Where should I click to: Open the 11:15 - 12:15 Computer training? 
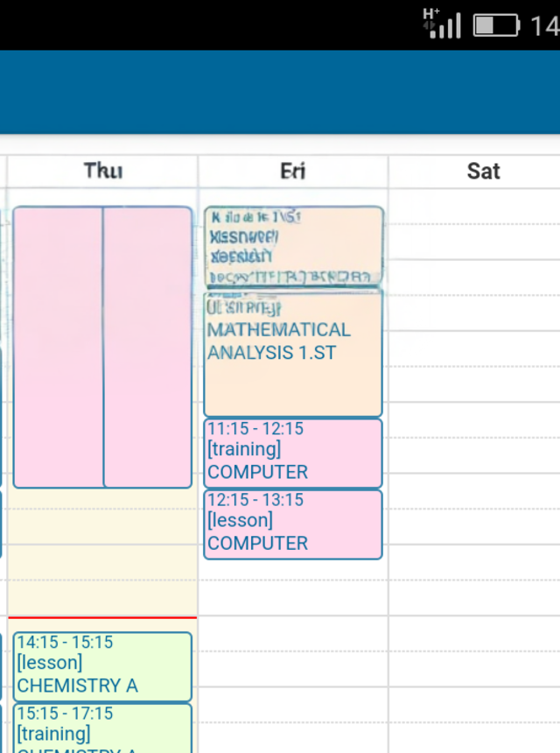[293, 453]
